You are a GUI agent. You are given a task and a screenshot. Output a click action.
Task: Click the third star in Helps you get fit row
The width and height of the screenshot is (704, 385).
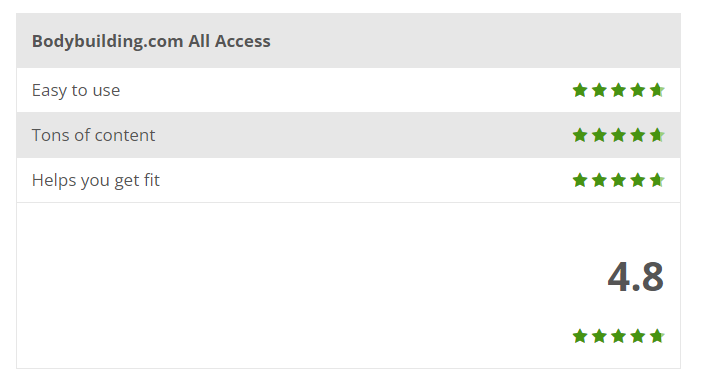coord(619,181)
